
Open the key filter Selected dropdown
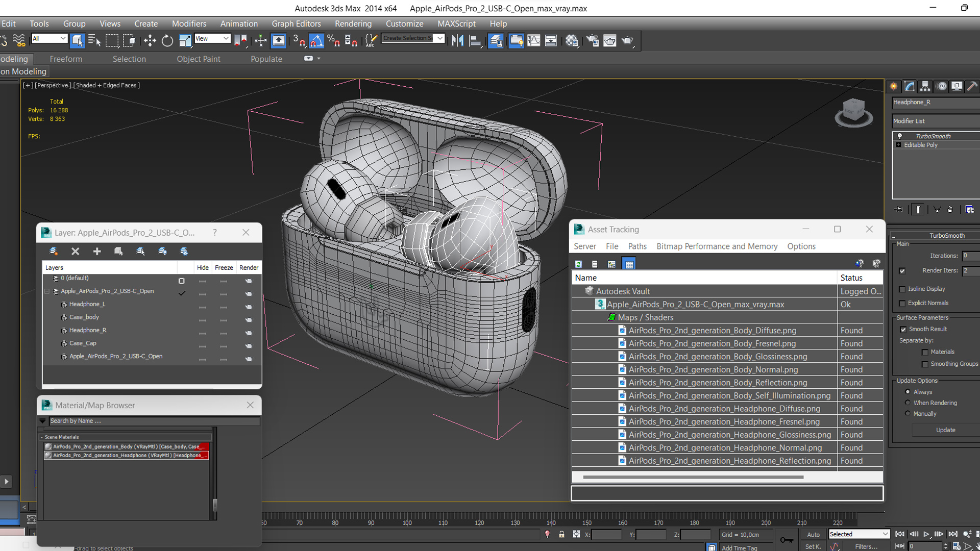(x=859, y=534)
